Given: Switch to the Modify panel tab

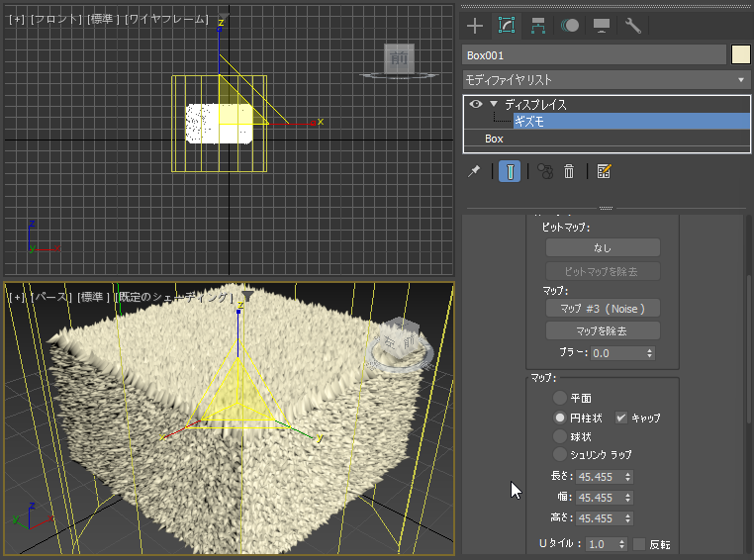Looking at the screenshot, I should point(507,26).
